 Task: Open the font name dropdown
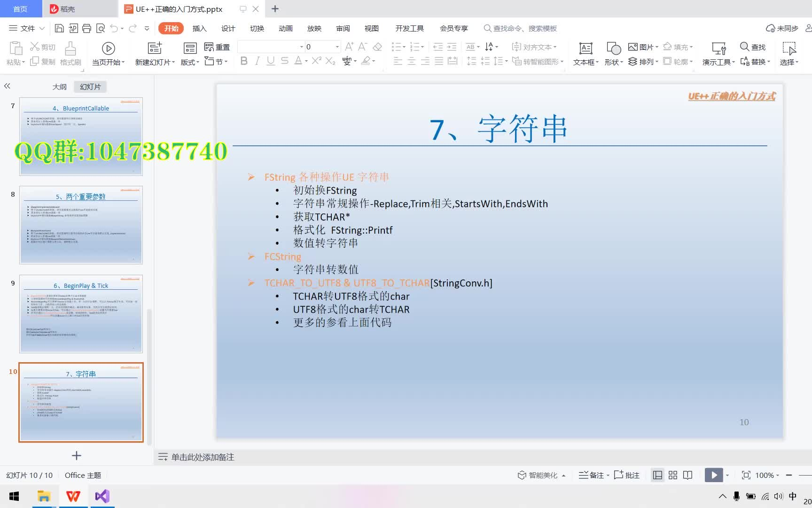click(x=302, y=47)
